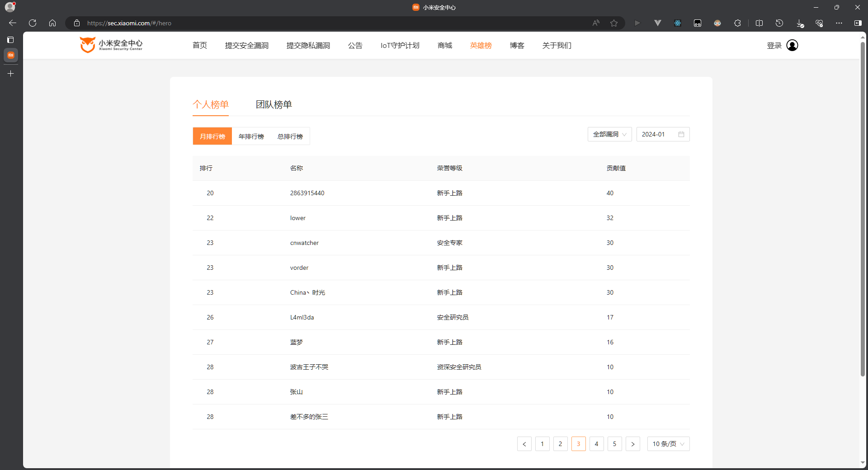
Task: Click the name vorder in the table
Action: [299, 268]
